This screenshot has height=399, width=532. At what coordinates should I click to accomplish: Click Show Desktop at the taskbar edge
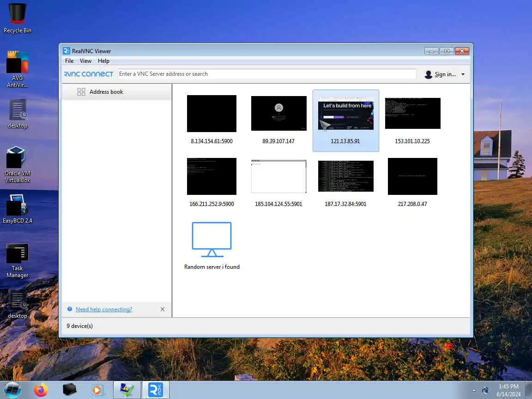click(x=529, y=390)
